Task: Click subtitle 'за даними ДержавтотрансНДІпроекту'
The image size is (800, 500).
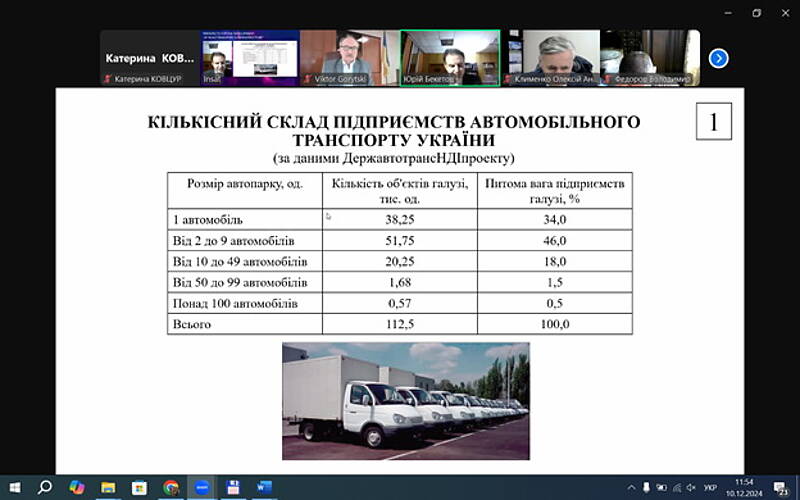Action: pos(394,159)
